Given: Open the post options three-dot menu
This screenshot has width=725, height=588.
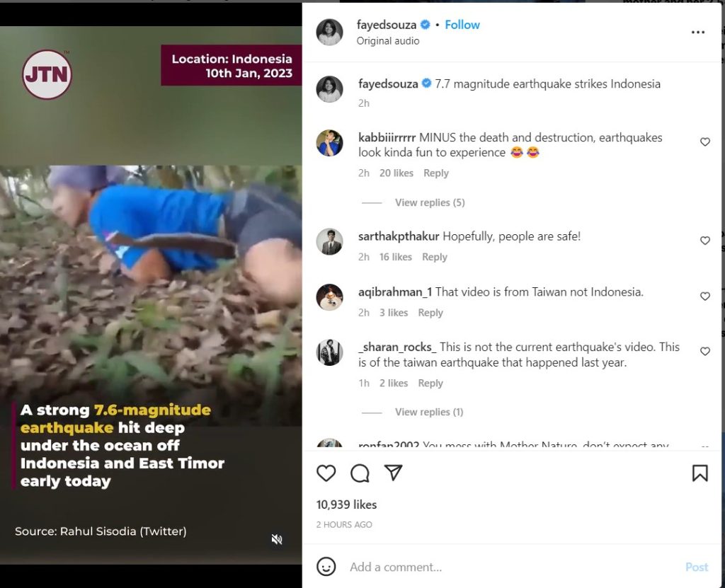Looking at the screenshot, I should click(x=698, y=32).
